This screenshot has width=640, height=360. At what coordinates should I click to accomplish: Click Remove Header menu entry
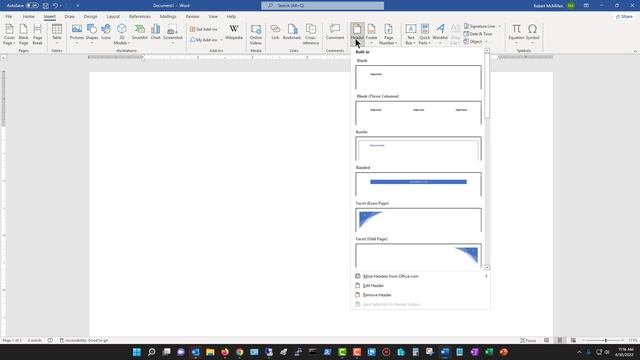(x=420, y=295)
